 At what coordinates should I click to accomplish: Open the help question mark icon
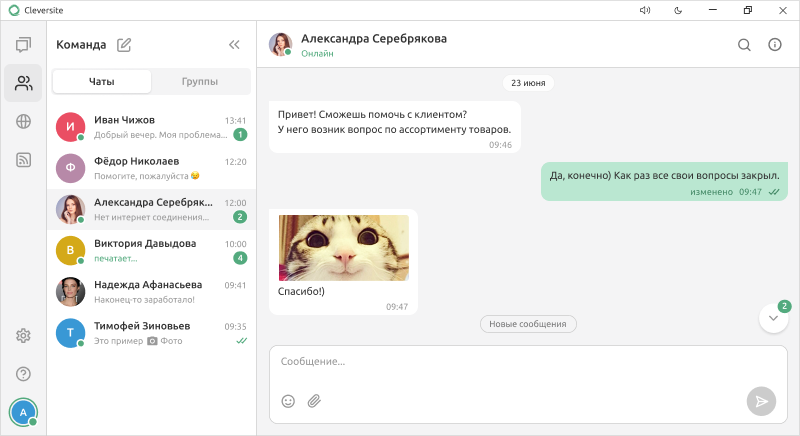click(23, 374)
